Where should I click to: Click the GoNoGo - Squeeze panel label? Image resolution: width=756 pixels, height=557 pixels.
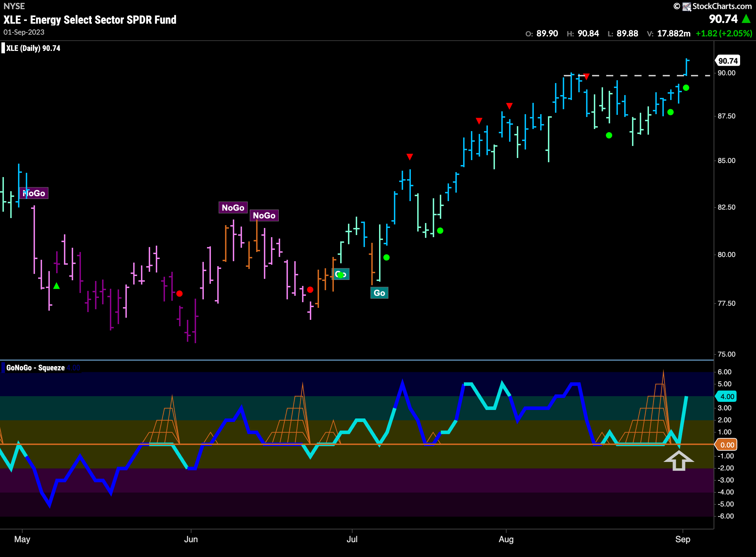35,368
